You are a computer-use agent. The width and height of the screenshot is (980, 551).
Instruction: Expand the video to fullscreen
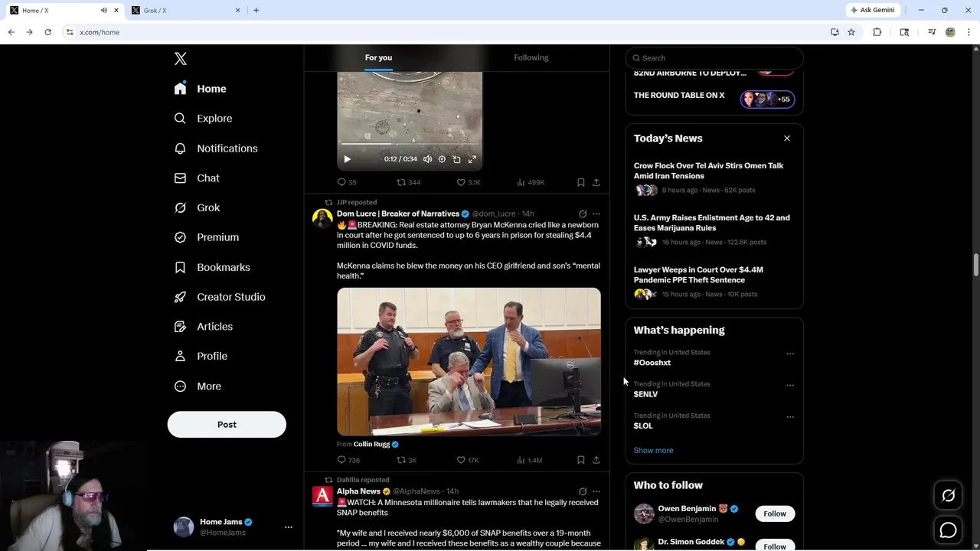472,159
